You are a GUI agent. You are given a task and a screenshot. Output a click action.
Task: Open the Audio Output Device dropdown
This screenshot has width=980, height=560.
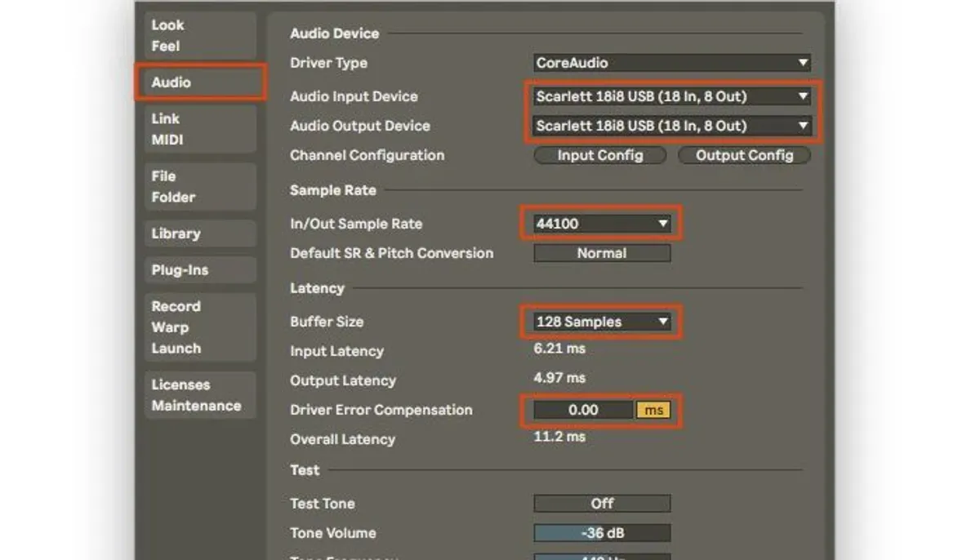[671, 126]
